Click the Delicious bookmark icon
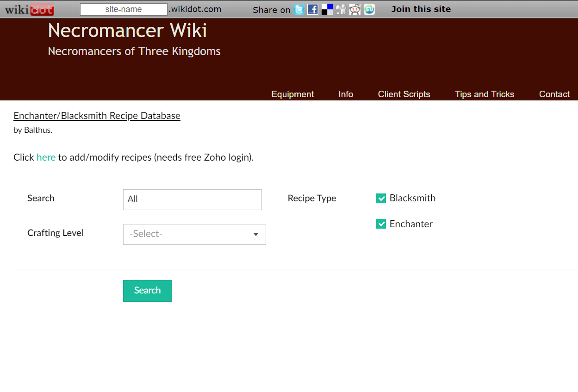 pos(327,9)
